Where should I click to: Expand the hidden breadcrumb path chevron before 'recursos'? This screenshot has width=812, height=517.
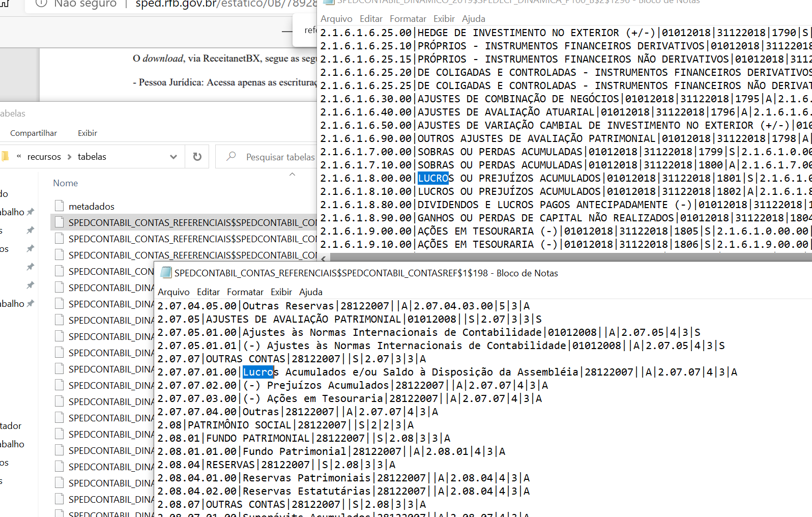[x=19, y=156]
